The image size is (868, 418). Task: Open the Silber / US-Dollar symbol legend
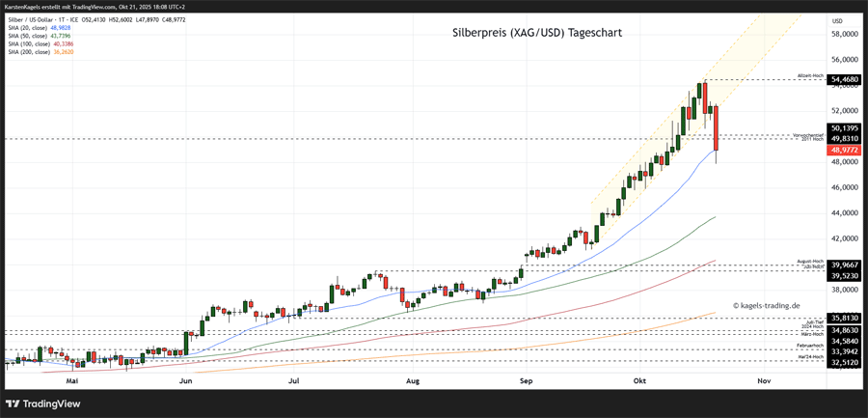point(48,19)
